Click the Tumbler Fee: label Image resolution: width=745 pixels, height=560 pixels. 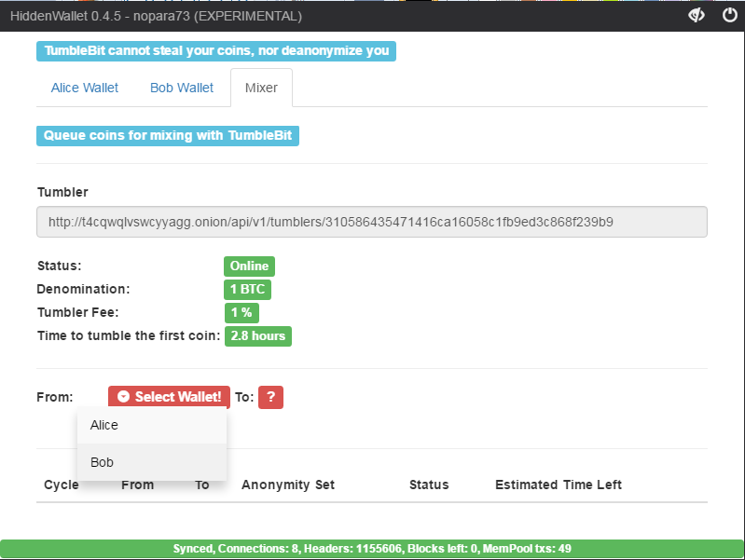click(x=78, y=312)
